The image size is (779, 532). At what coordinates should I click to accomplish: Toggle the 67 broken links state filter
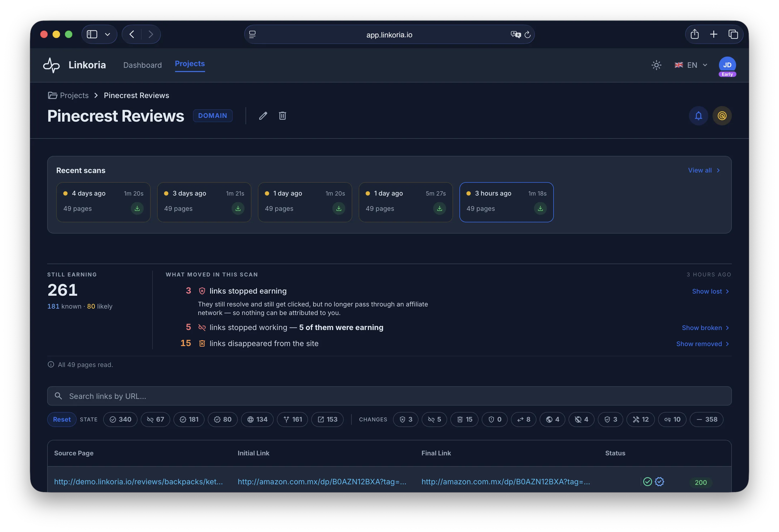[x=155, y=419]
